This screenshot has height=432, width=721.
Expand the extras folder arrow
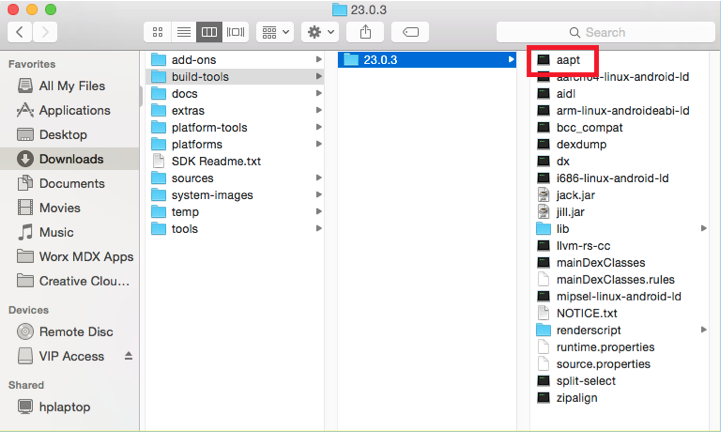(x=318, y=110)
